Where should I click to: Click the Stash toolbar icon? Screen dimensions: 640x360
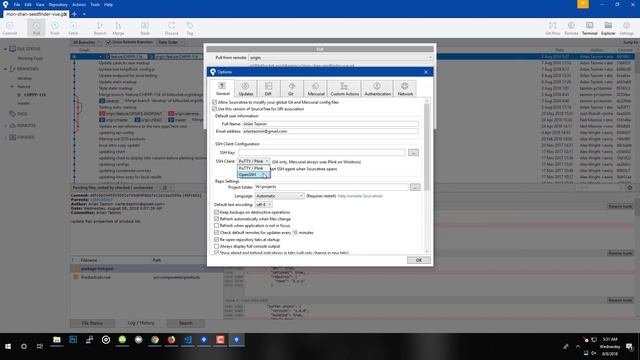pos(145,28)
